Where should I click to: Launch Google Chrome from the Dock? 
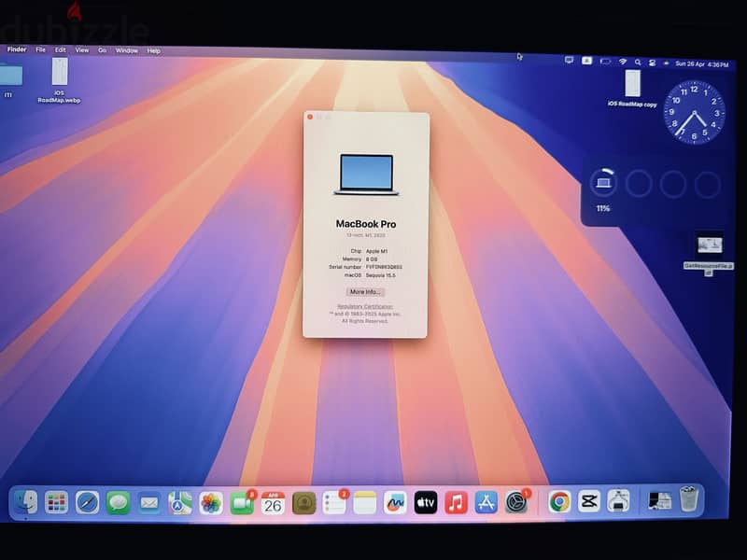[559, 501]
